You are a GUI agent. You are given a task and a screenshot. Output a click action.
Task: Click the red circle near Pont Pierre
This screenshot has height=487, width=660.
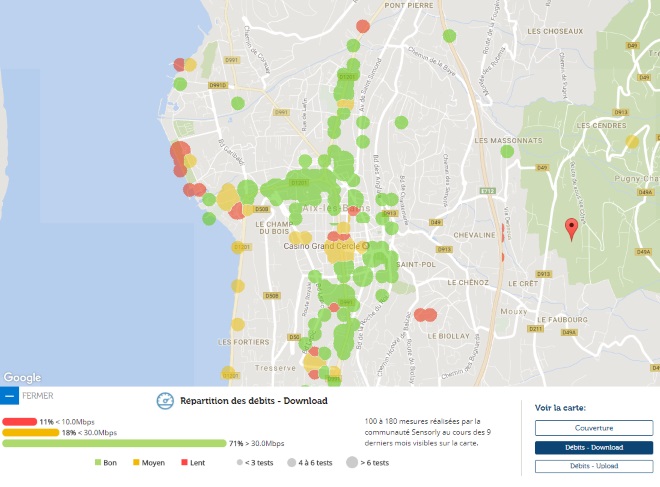tap(363, 26)
